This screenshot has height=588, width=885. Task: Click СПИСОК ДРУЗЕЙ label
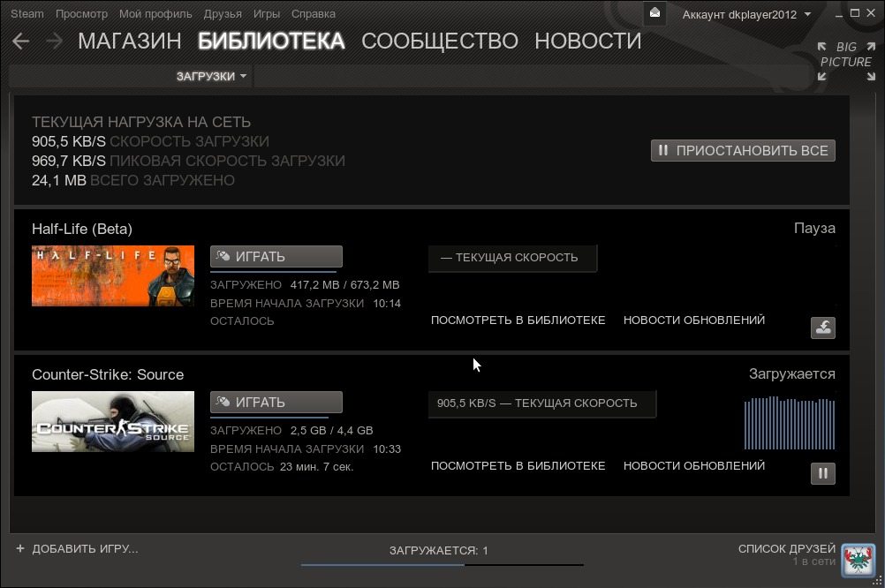tap(787, 548)
